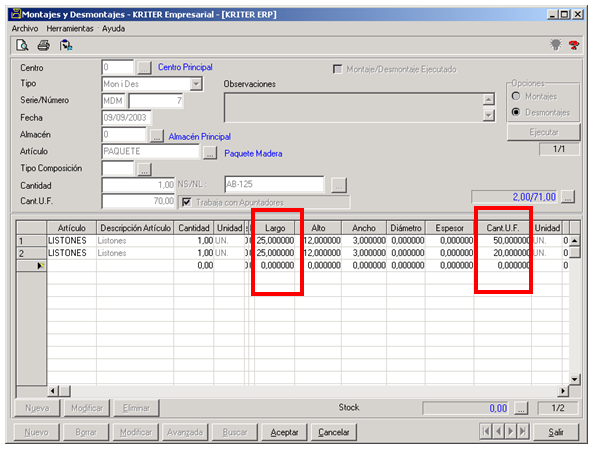
Task: Click the document export icon in toolbar
Action: (65, 46)
